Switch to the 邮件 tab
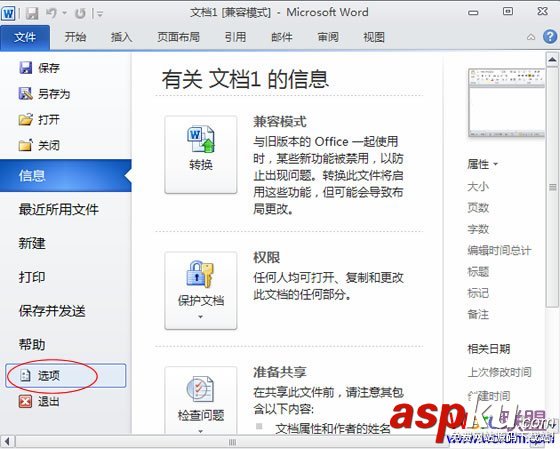This screenshot has width=560, height=449. point(282,37)
